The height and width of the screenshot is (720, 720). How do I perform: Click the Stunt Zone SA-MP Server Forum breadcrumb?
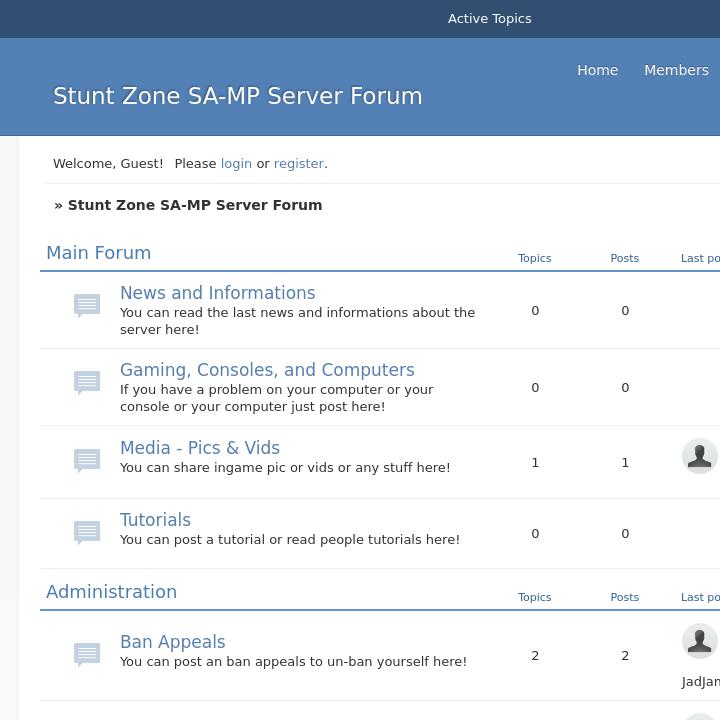coord(195,205)
